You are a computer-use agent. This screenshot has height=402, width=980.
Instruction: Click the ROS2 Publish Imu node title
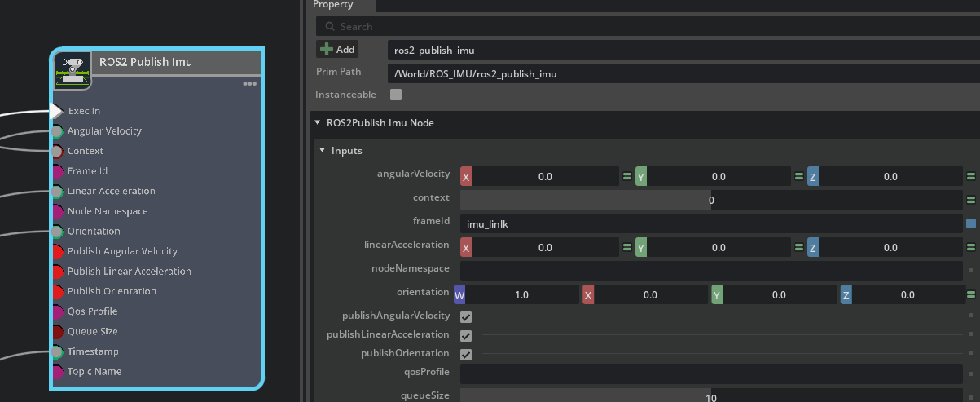click(x=146, y=62)
